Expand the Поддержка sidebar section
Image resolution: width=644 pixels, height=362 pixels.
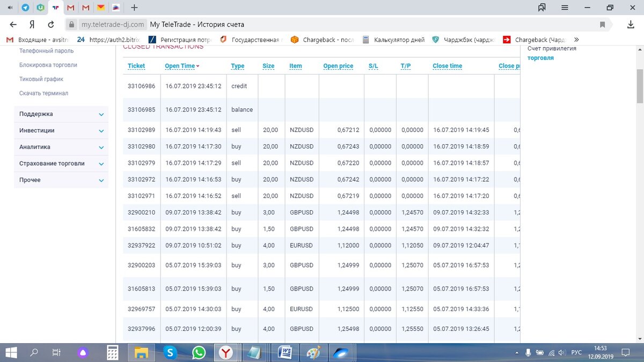point(61,114)
